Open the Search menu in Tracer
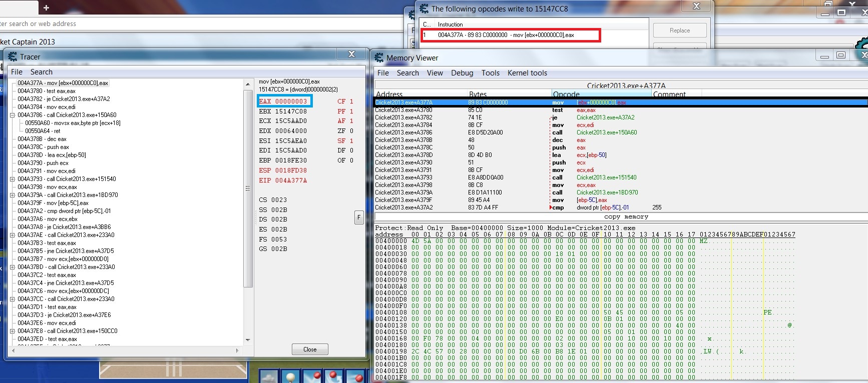Image resolution: width=868 pixels, height=383 pixels. (41, 72)
